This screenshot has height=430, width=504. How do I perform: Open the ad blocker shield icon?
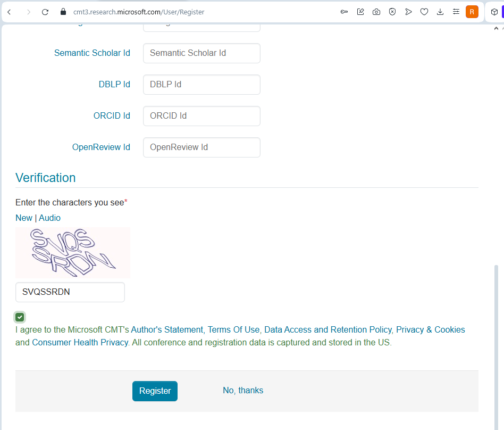coord(392,12)
